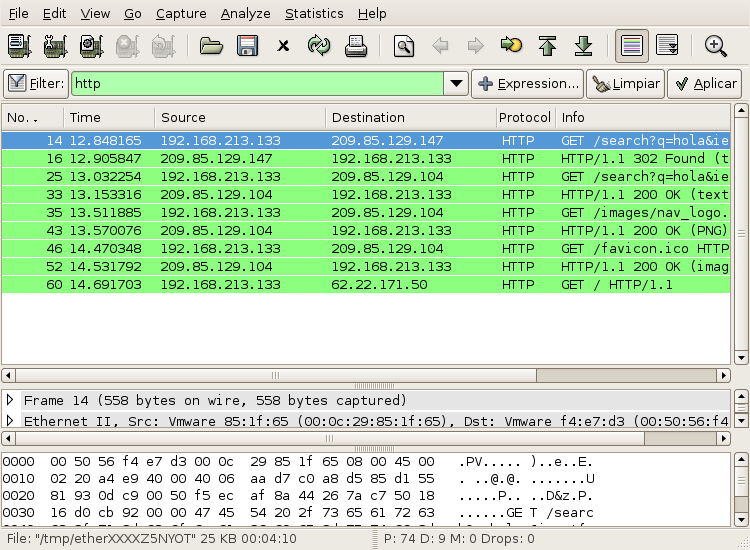This screenshot has height=550, width=750.
Task: Open the File menu
Action: point(19,13)
